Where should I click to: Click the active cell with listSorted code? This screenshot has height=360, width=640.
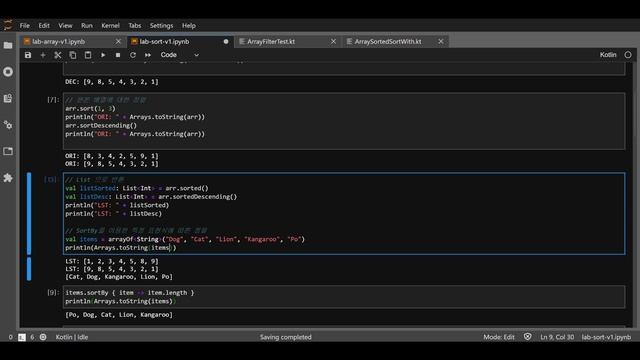[344, 213]
